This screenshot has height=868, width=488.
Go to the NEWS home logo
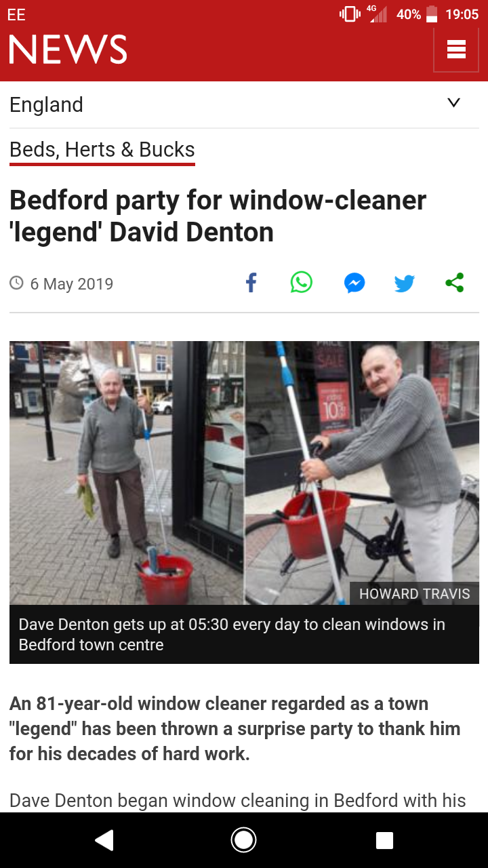click(x=68, y=50)
